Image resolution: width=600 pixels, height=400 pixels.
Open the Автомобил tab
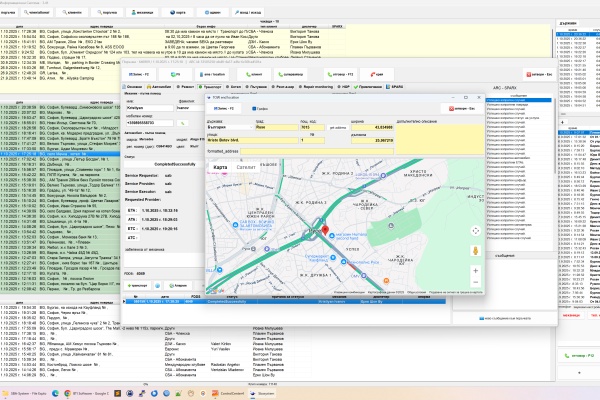tap(160, 87)
